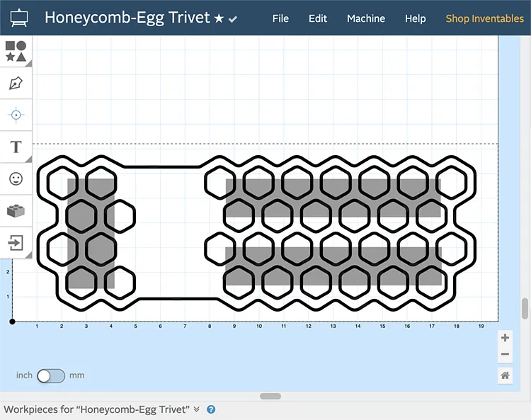Image resolution: width=531 pixels, height=420 pixels.
Task: Toggle the favorite star beside project title
Action: pos(219,18)
